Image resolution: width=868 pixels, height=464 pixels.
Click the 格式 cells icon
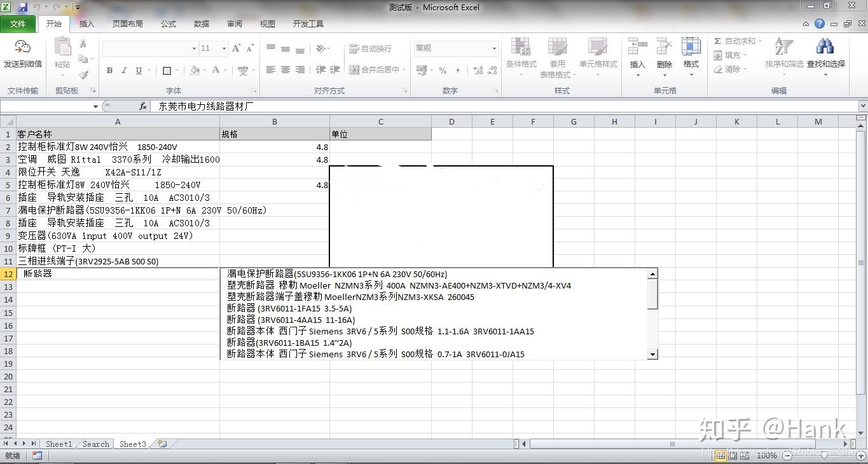coord(691,47)
